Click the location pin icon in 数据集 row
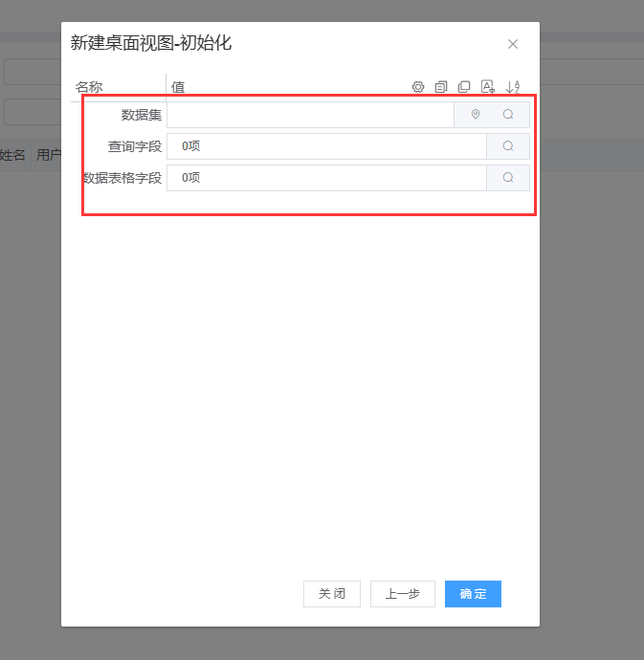This screenshot has width=644, height=660. 476,115
